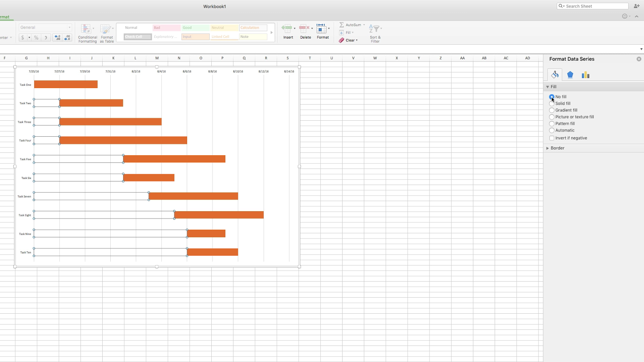Collapse the Fill section
The image size is (644, 362).
(x=547, y=86)
